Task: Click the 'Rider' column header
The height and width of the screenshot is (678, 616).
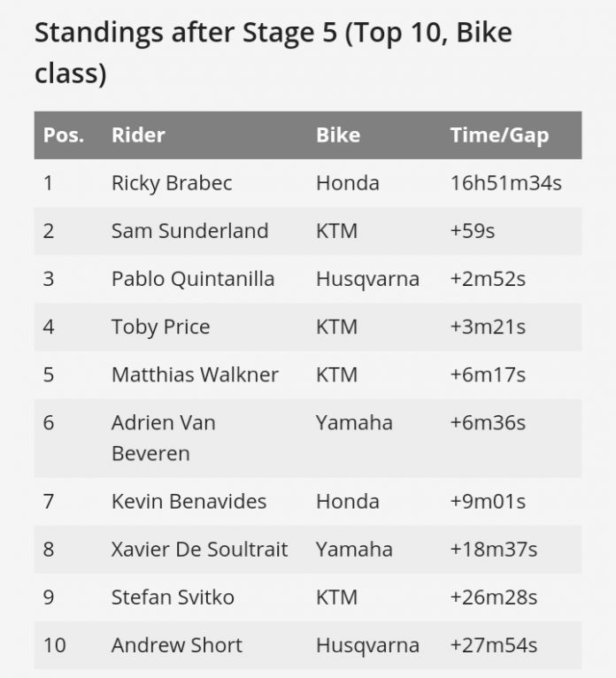Action: click(138, 135)
